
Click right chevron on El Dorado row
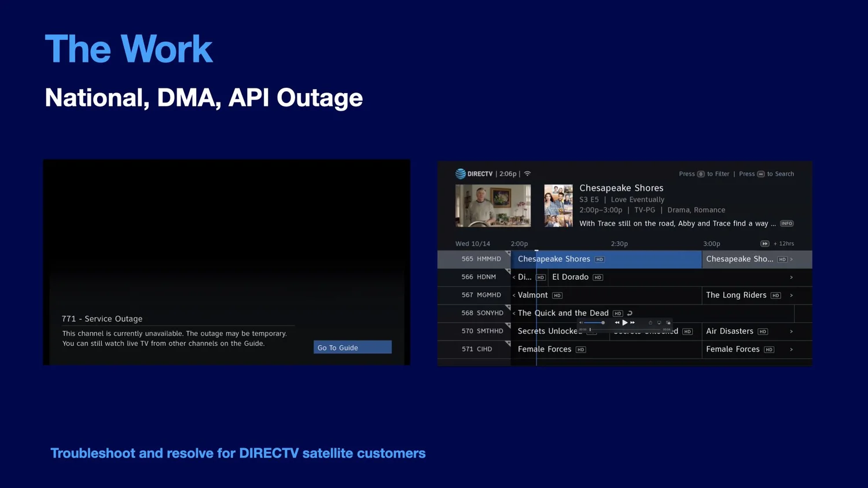click(792, 277)
